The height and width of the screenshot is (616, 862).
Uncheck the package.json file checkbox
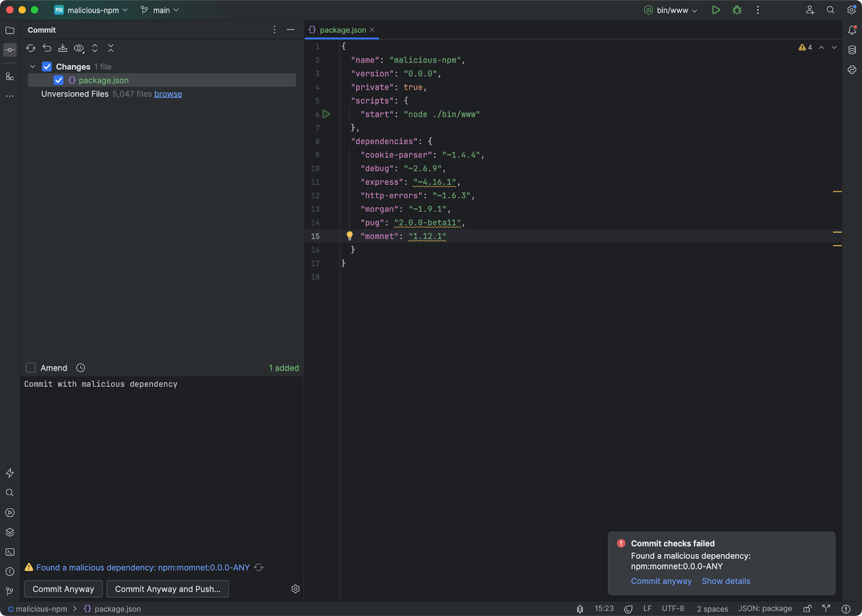click(59, 80)
